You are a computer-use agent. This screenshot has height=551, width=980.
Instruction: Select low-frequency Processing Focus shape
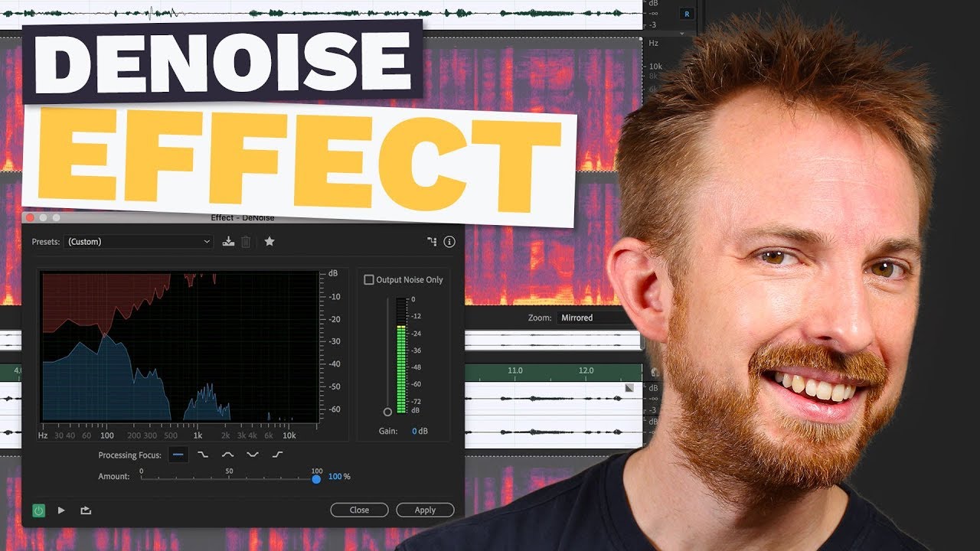(203, 455)
